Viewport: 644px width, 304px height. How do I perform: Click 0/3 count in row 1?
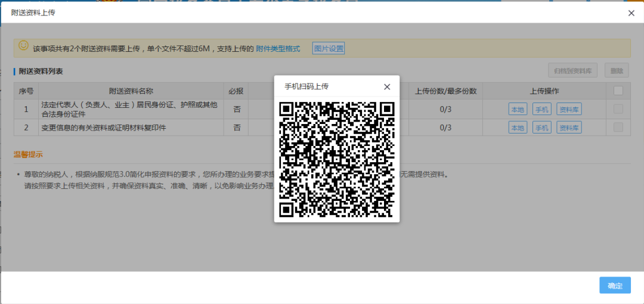pyautogui.click(x=445, y=109)
